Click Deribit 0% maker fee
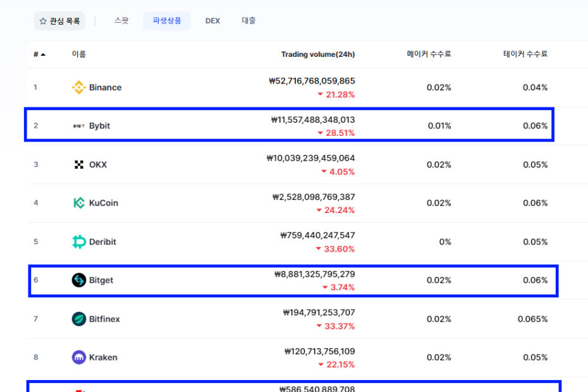588x392 pixels. pyautogui.click(x=445, y=242)
